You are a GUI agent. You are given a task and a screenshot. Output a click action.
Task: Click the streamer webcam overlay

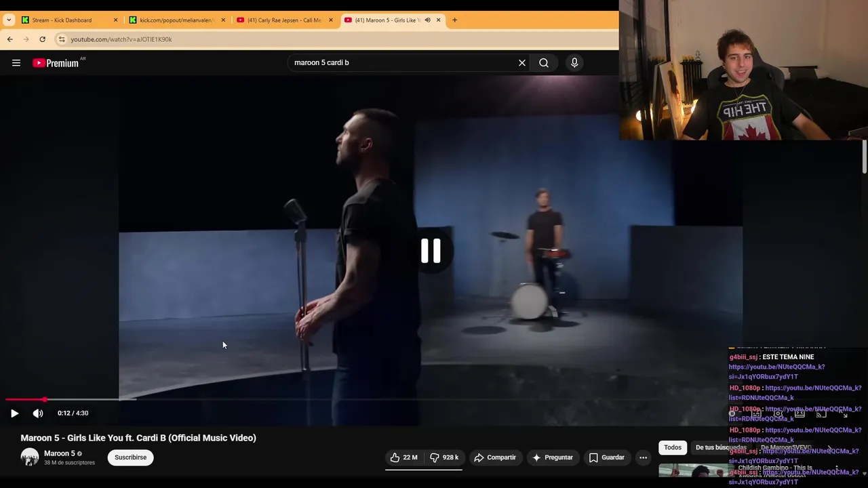[743, 70]
